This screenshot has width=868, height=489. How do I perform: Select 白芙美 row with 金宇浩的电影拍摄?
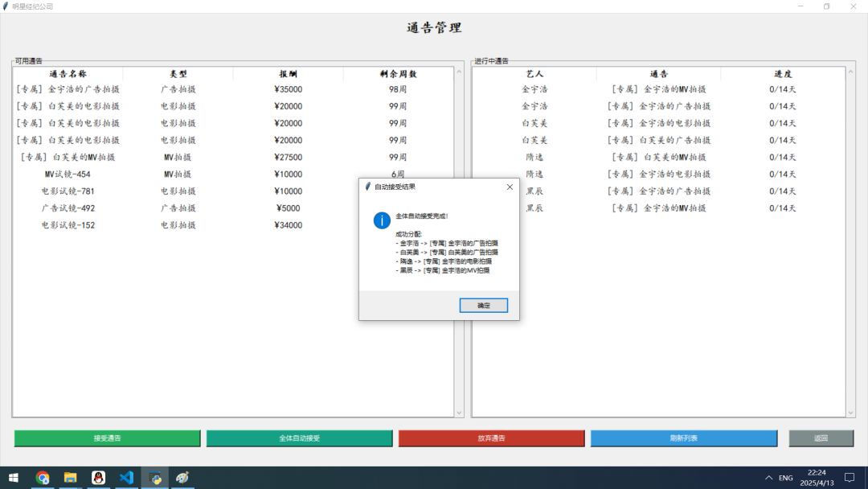click(659, 123)
